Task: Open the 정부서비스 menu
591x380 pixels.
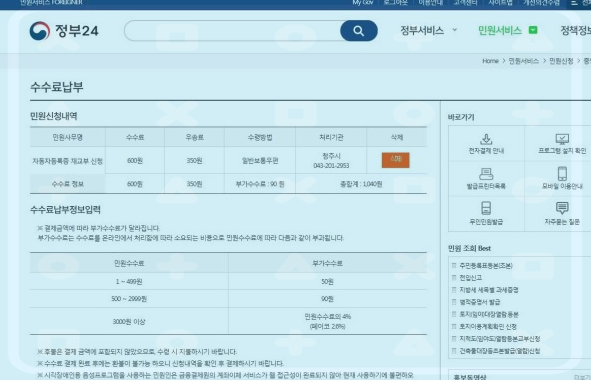Action: click(x=422, y=30)
